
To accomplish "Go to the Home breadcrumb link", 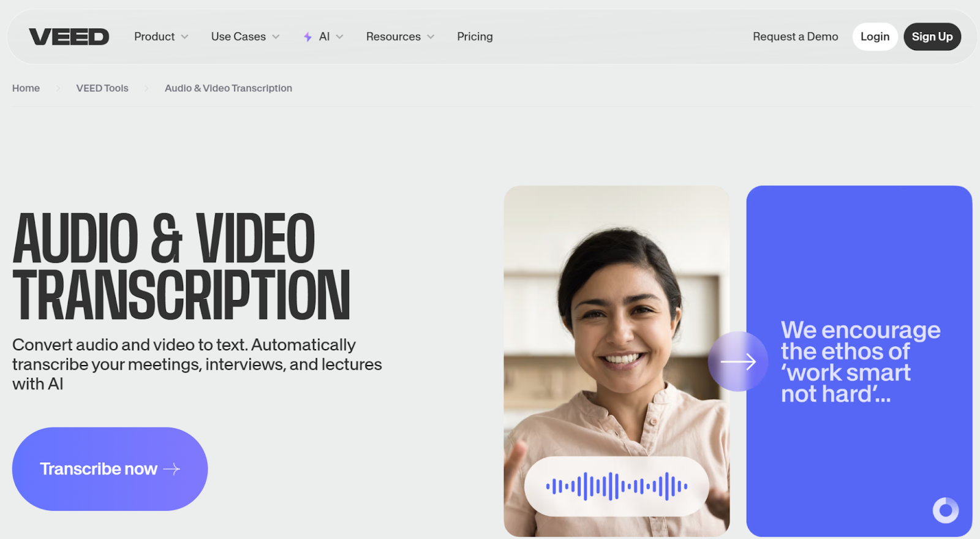I will pos(26,88).
